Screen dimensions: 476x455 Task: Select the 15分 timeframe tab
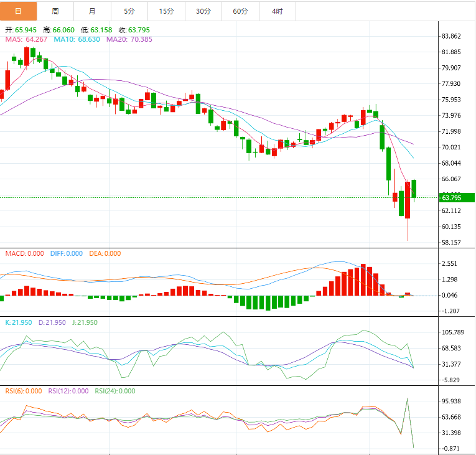(166, 11)
